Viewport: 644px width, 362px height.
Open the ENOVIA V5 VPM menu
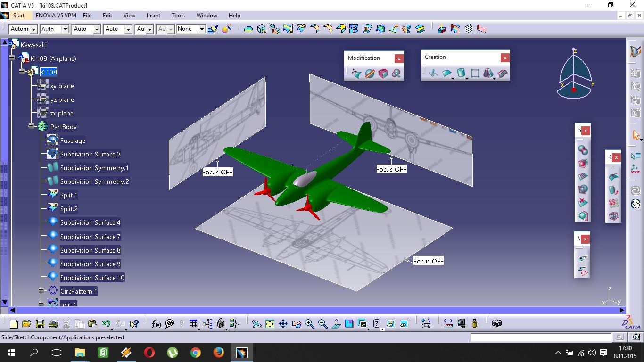(56, 16)
